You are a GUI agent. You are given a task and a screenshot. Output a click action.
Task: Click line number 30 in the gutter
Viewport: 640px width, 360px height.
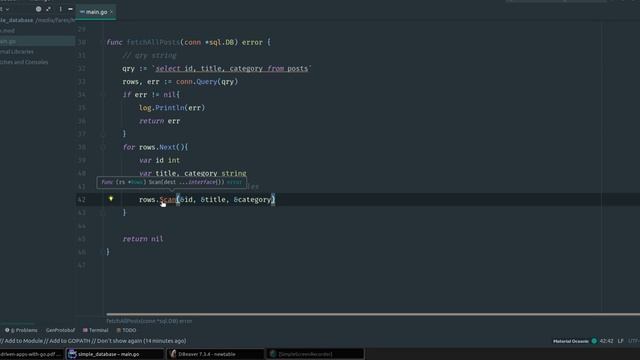pos(82,42)
